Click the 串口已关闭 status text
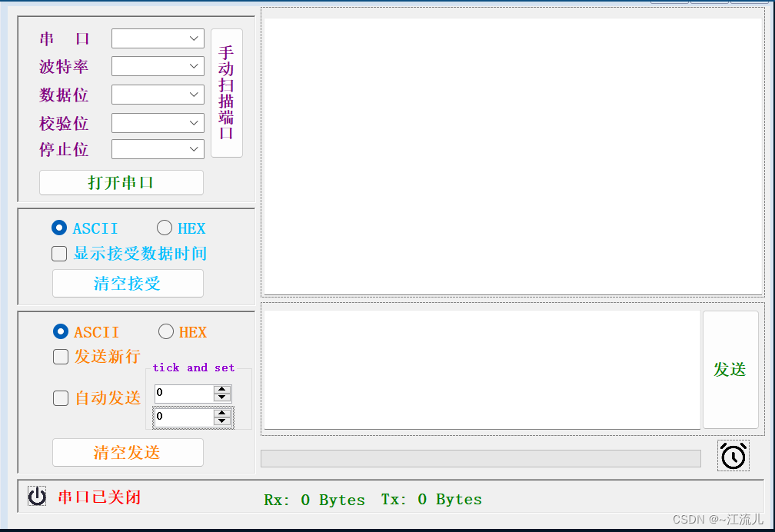 99,497
